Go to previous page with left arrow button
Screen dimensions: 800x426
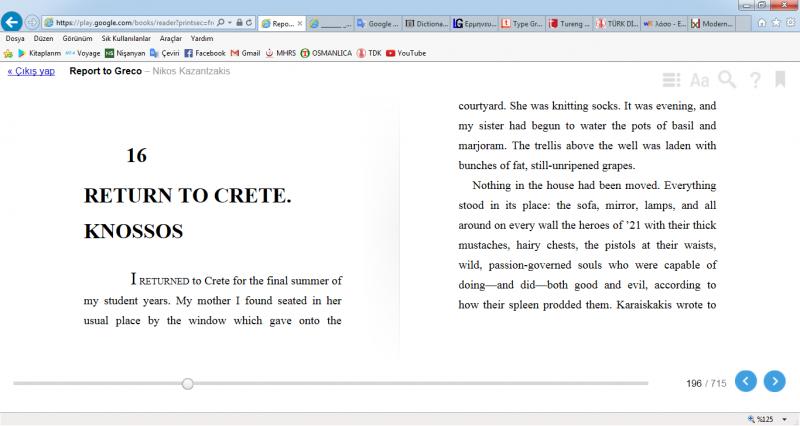(746, 382)
